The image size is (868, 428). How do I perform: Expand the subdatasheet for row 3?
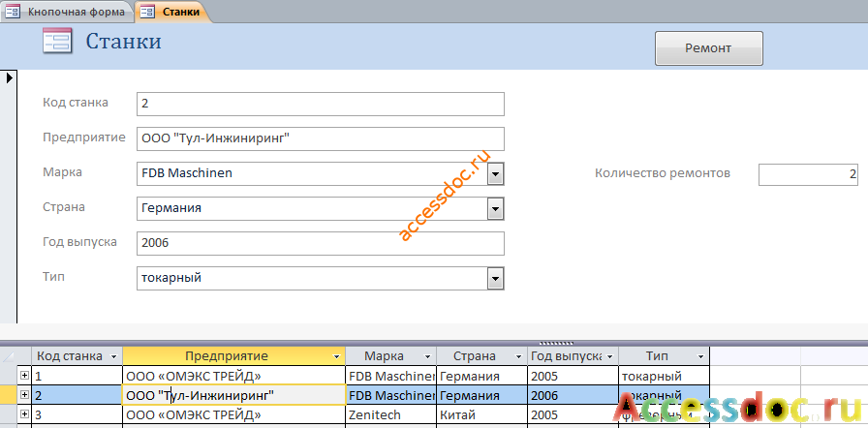[x=24, y=413]
